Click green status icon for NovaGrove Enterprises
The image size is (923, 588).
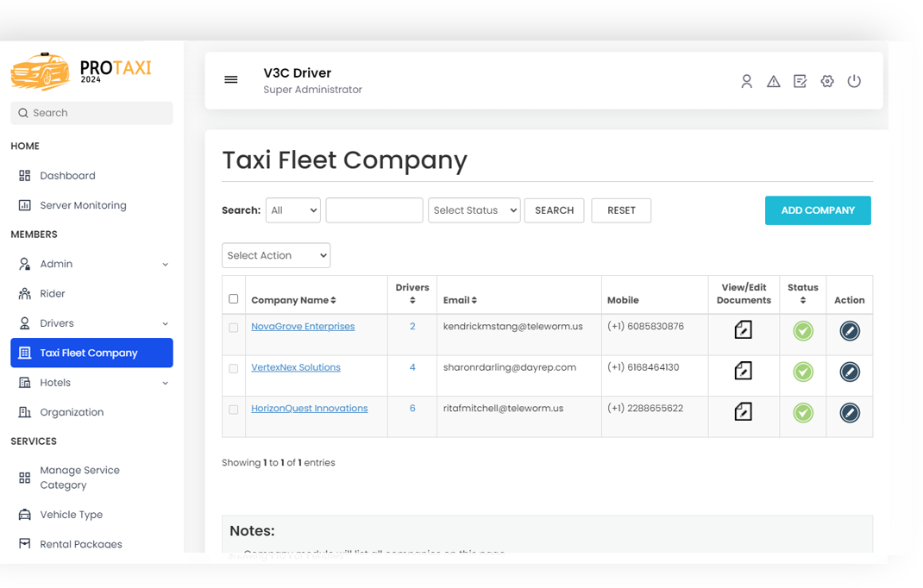tap(803, 331)
